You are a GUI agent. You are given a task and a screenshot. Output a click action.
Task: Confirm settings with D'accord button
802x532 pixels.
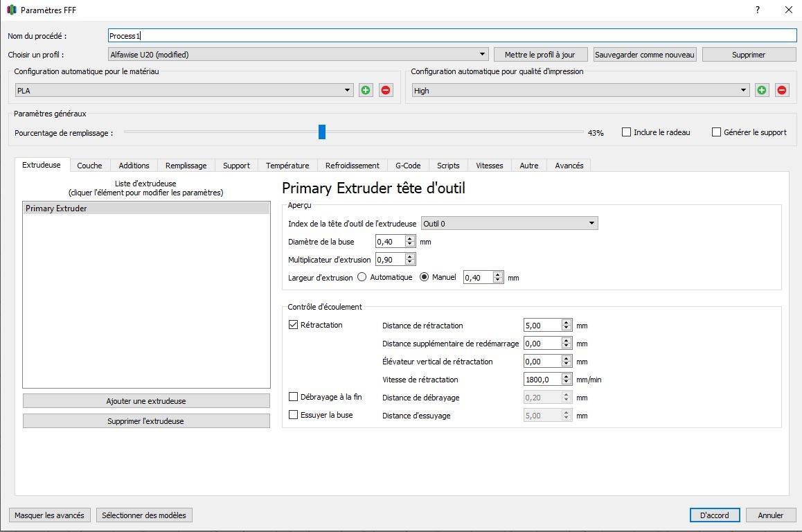[x=715, y=515]
